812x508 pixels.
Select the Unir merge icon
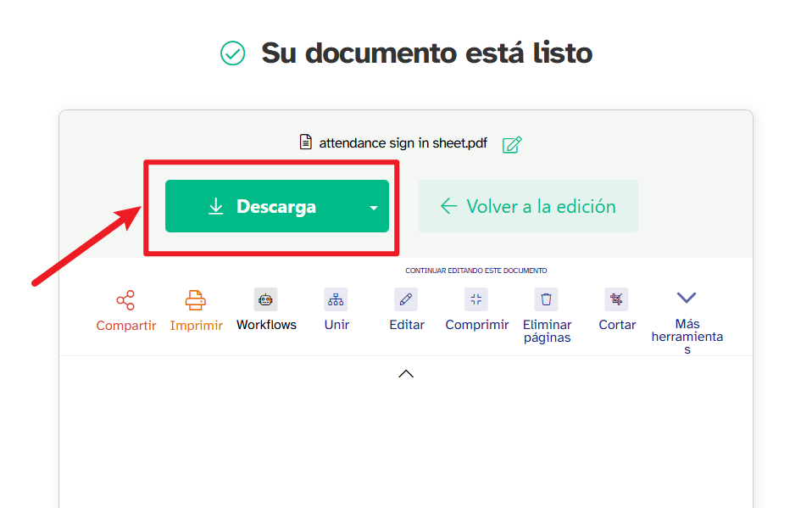point(336,299)
